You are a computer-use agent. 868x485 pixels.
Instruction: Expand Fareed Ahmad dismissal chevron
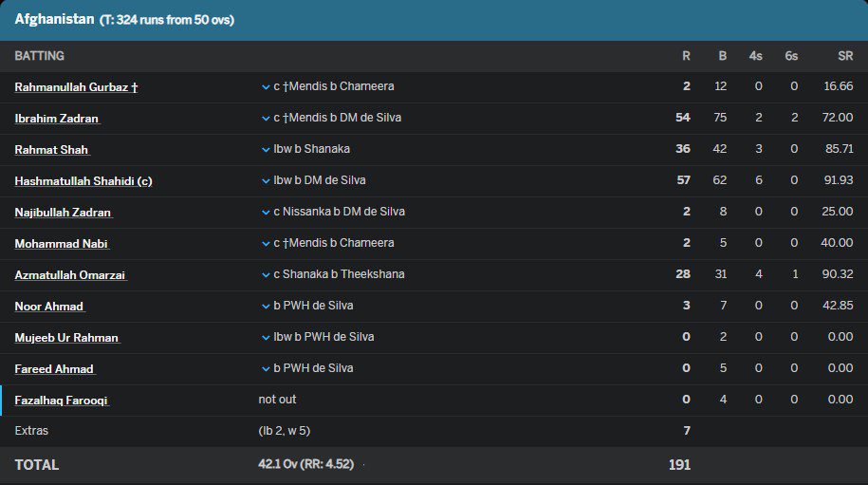tap(266, 368)
